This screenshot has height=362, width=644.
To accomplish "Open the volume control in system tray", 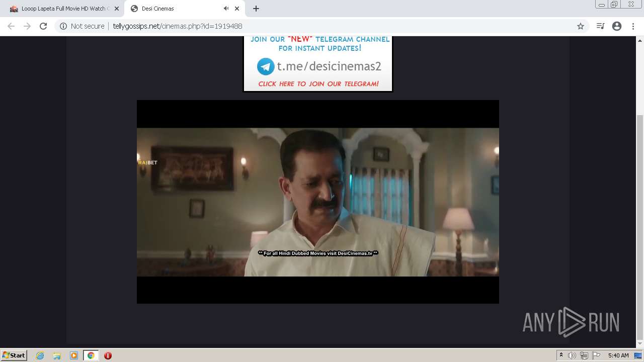I will click(572, 355).
